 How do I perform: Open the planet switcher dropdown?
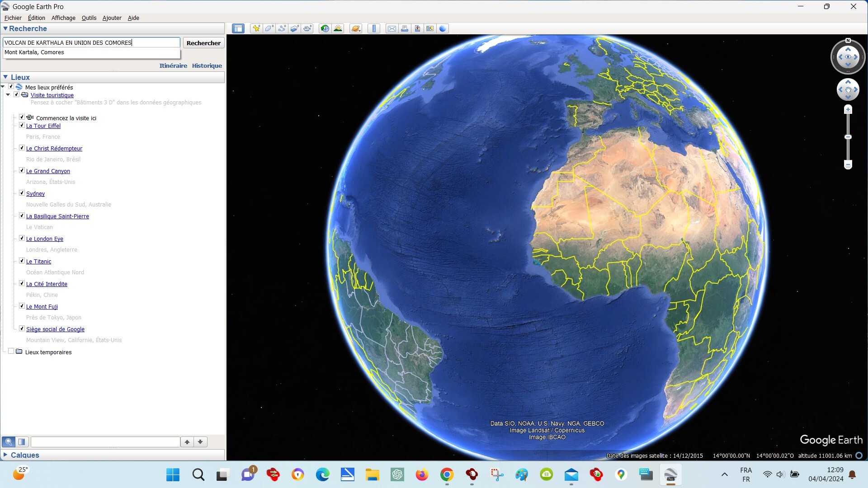pyautogui.click(x=356, y=28)
